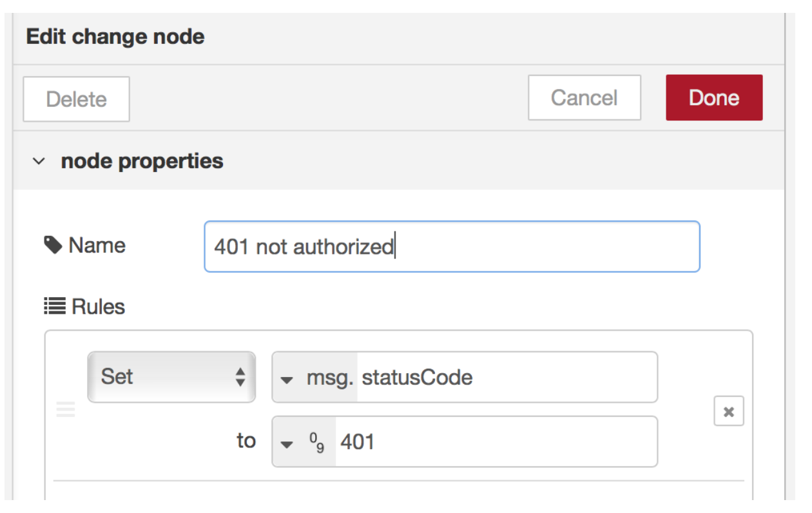Collapse the node properties chevron

tap(39, 161)
